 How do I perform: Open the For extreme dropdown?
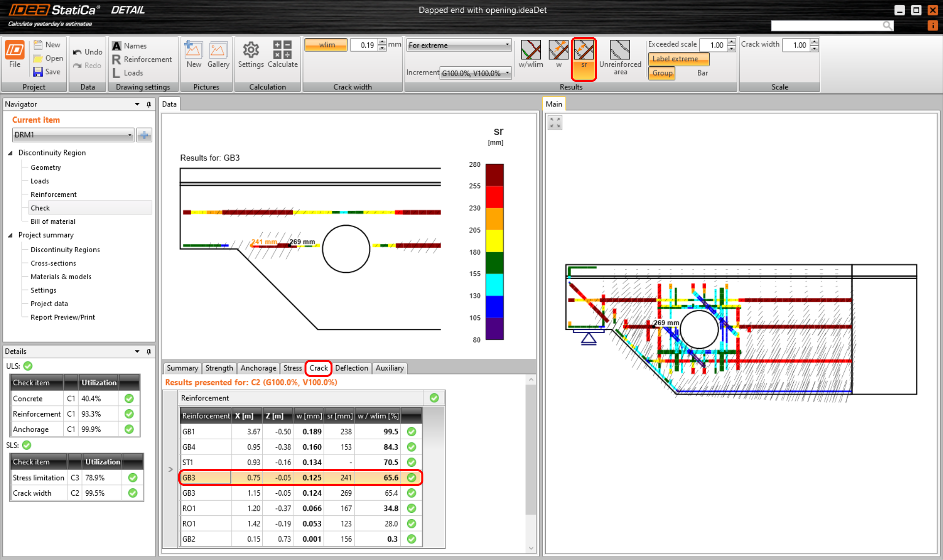point(459,45)
